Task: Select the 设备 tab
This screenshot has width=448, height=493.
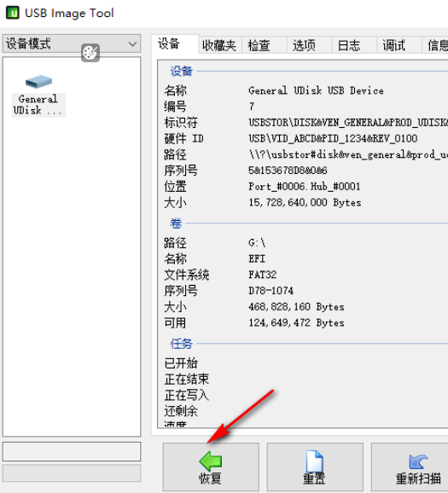Action: point(169,43)
